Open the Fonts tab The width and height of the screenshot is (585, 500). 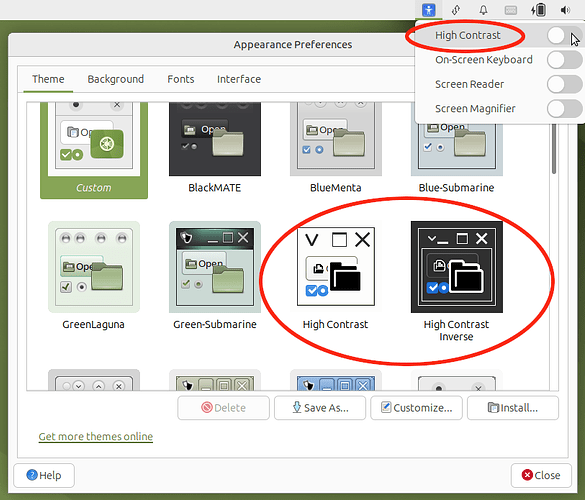(181, 79)
